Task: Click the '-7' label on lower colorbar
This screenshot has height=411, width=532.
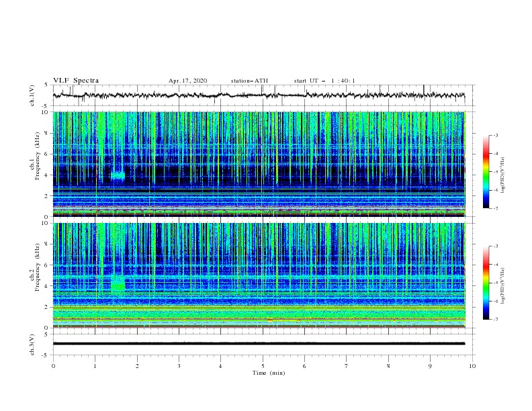Action: tap(495, 319)
